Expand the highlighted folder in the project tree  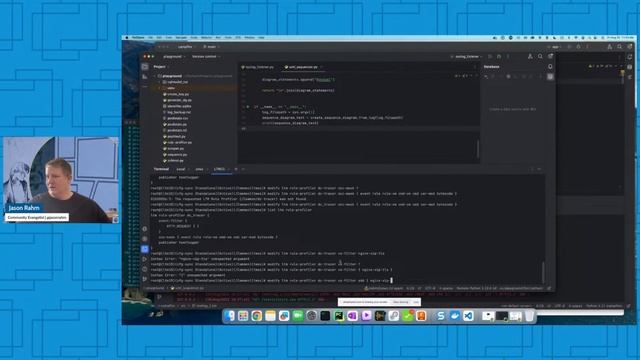point(160,88)
